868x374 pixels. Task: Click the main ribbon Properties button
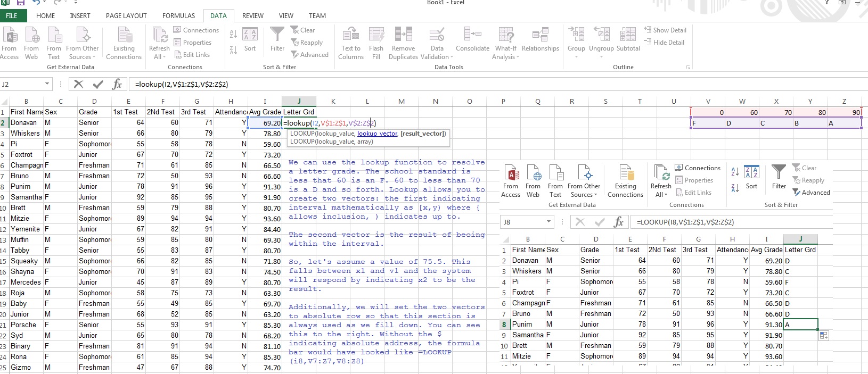pyautogui.click(x=192, y=43)
